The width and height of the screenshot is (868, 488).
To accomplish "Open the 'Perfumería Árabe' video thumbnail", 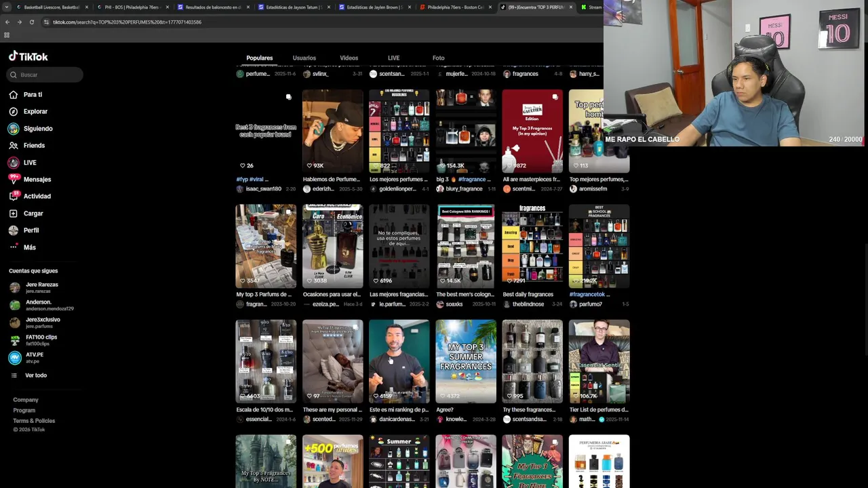I will 599,462.
